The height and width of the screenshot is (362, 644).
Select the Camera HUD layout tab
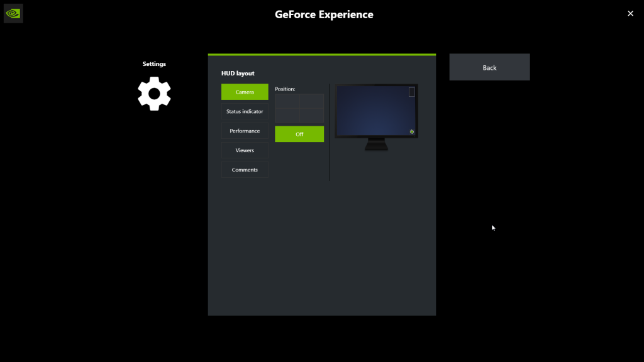[x=245, y=92]
